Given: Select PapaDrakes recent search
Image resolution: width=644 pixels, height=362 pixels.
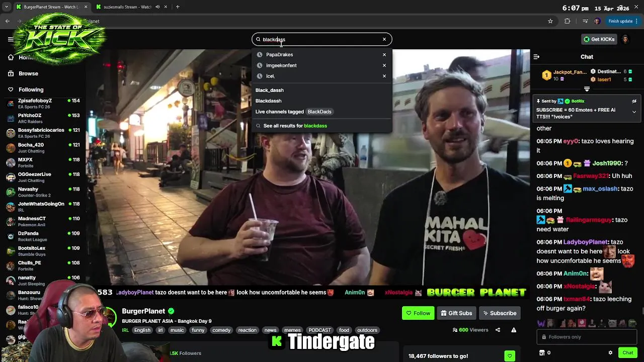Looking at the screenshot, I should (x=279, y=54).
